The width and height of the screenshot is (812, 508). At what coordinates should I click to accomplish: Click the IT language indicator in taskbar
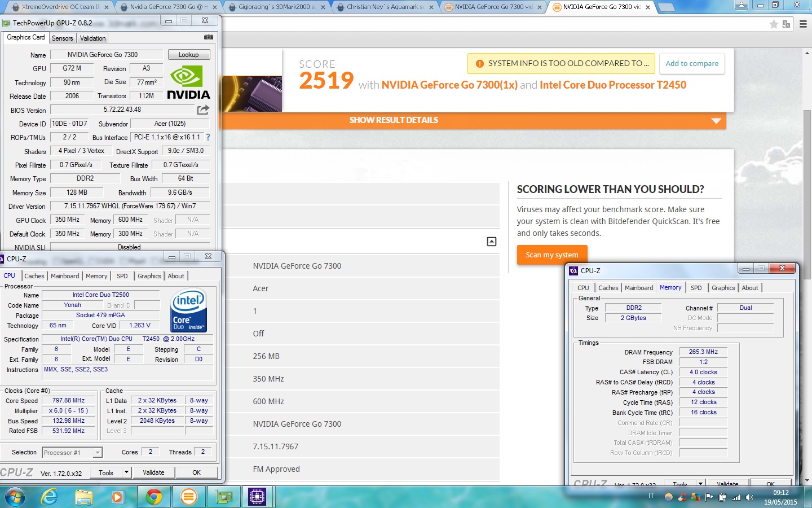(651, 496)
